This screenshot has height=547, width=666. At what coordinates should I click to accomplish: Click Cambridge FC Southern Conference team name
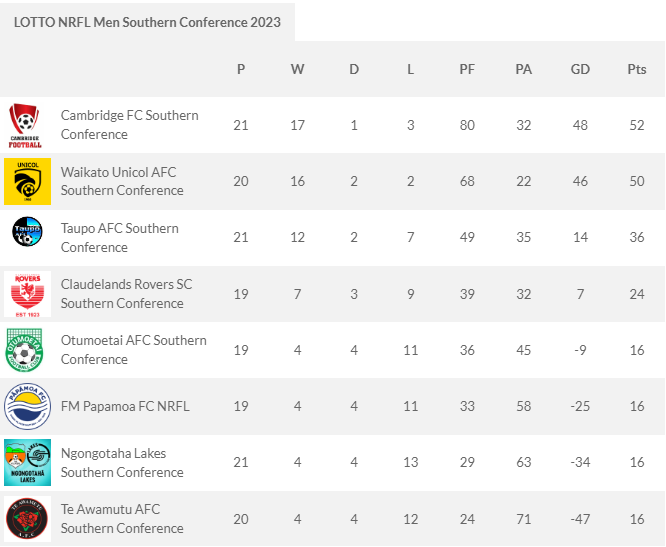tap(130, 125)
